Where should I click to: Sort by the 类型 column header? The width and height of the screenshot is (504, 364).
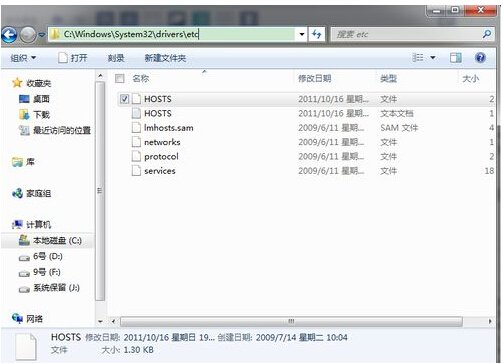tap(389, 79)
